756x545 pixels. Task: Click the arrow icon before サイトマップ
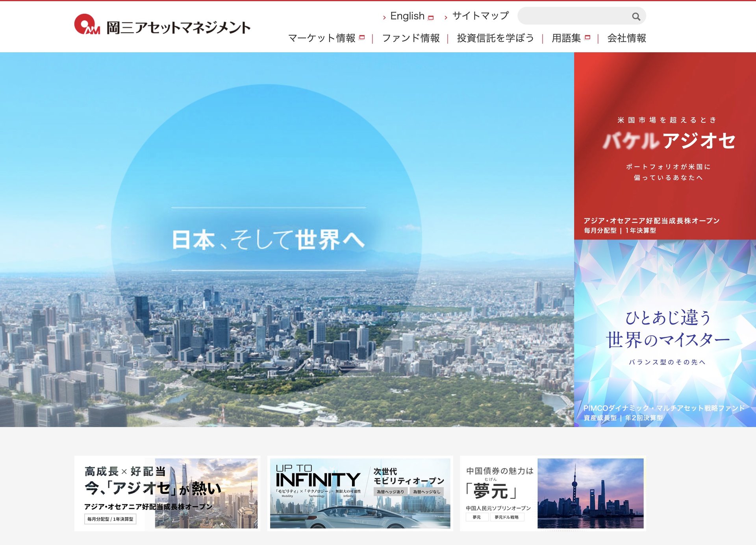(445, 17)
